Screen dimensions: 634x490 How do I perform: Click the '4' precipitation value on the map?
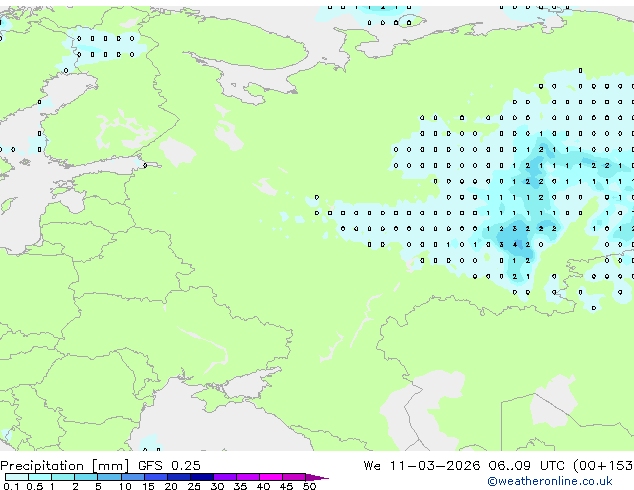click(515, 245)
